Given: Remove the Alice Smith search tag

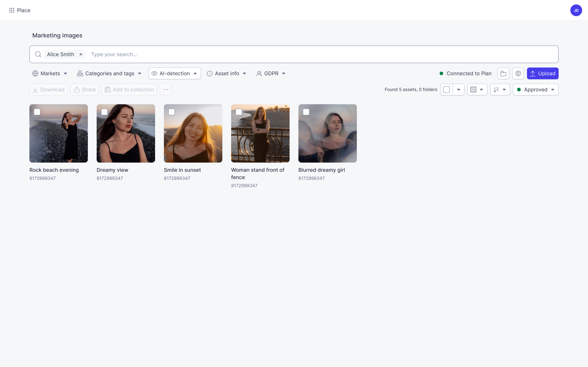Looking at the screenshot, I should 81,54.
